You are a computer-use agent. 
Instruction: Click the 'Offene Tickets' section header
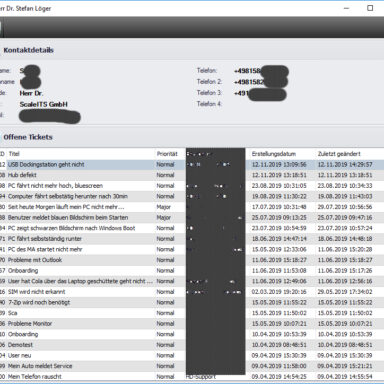[28, 137]
